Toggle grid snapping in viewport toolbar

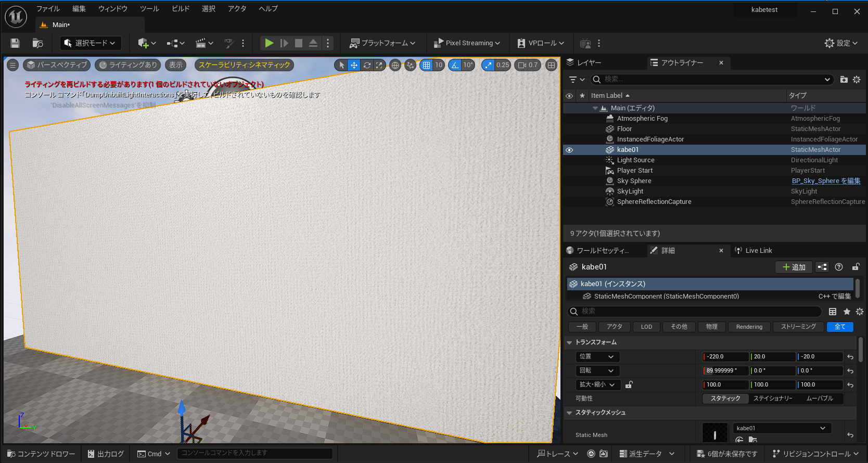point(427,65)
